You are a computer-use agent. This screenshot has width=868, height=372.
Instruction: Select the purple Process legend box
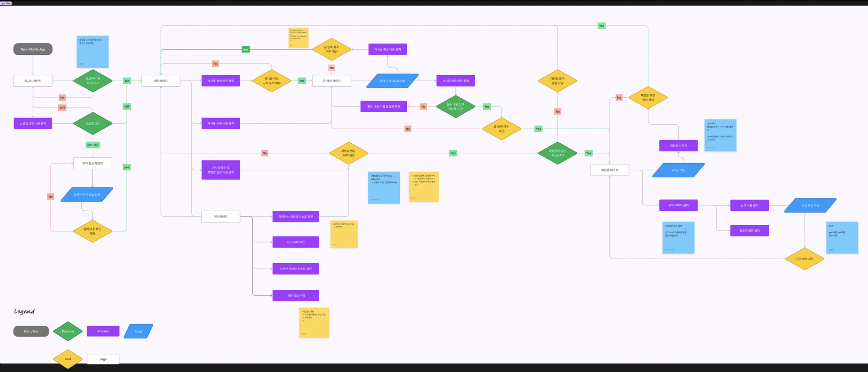pos(103,331)
